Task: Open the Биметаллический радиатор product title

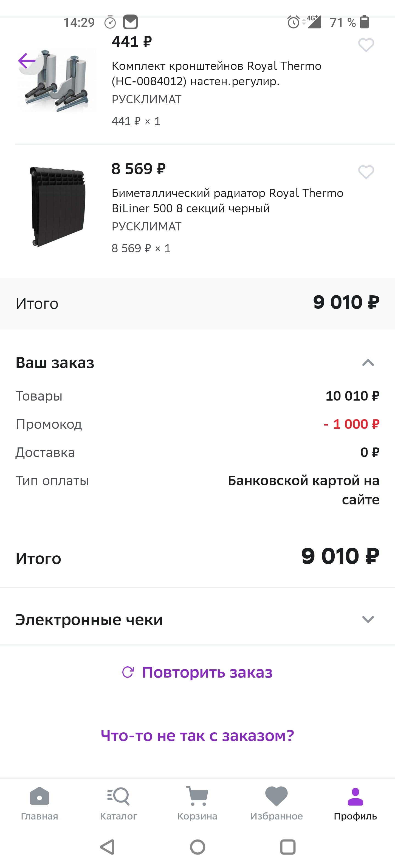Action: 227,201
